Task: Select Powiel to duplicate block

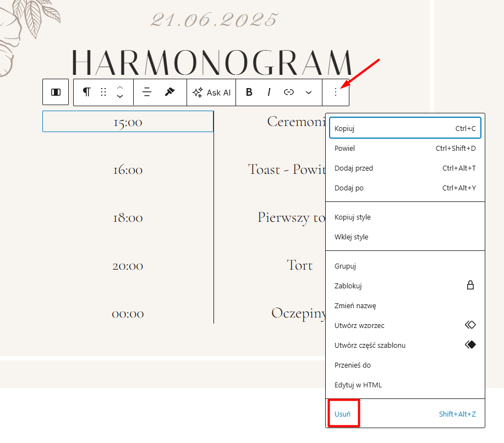Action: tap(405, 148)
